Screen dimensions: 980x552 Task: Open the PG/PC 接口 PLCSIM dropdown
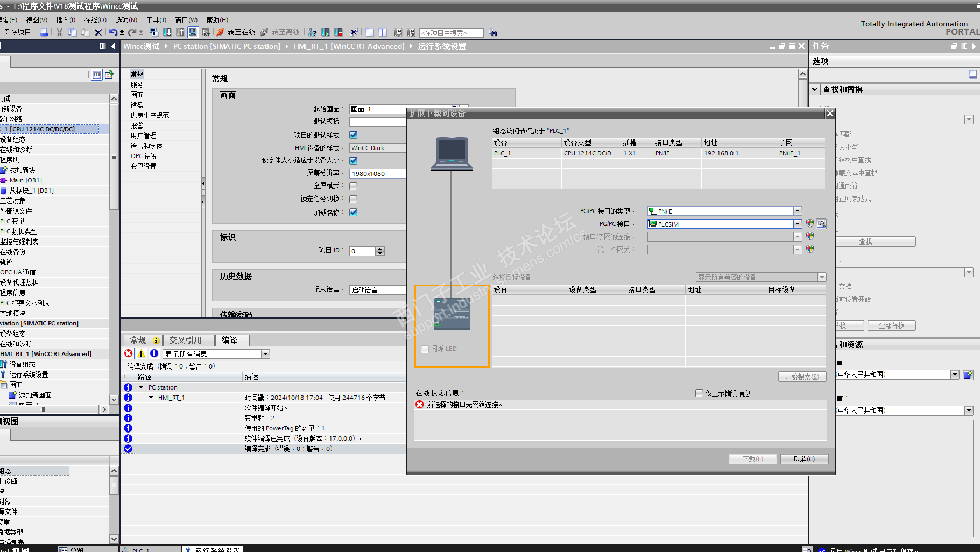[x=798, y=224]
